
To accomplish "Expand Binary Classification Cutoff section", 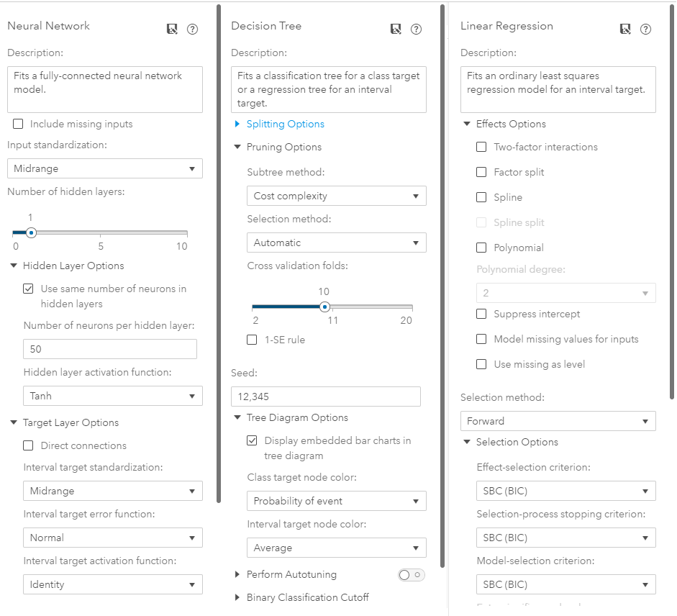I will click(308, 597).
